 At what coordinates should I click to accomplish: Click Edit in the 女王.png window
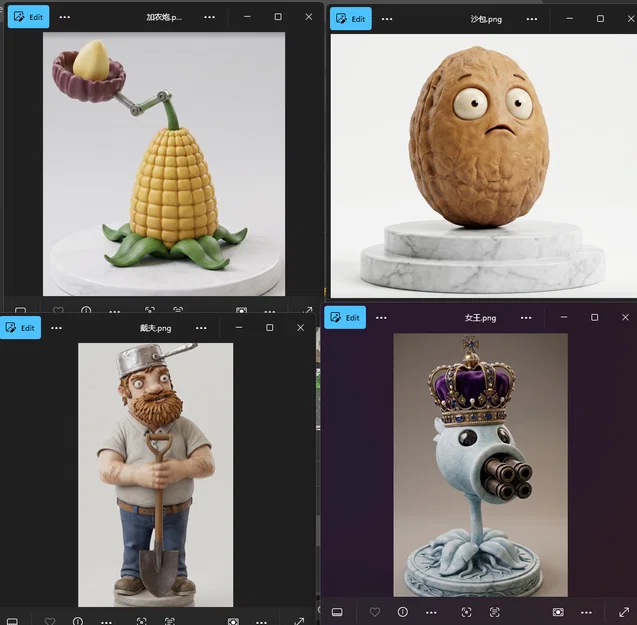pyautogui.click(x=345, y=317)
